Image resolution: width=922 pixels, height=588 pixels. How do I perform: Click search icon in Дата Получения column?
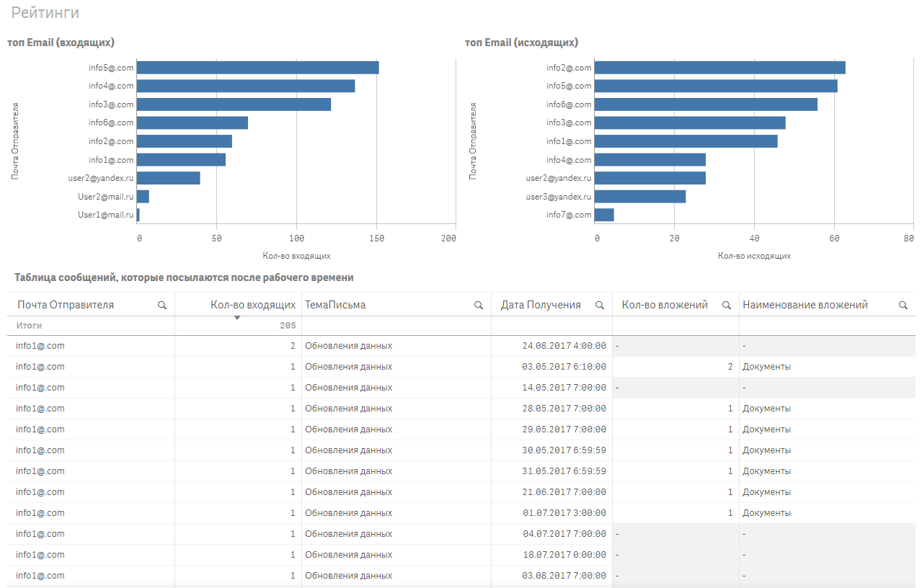(x=599, y=306)
